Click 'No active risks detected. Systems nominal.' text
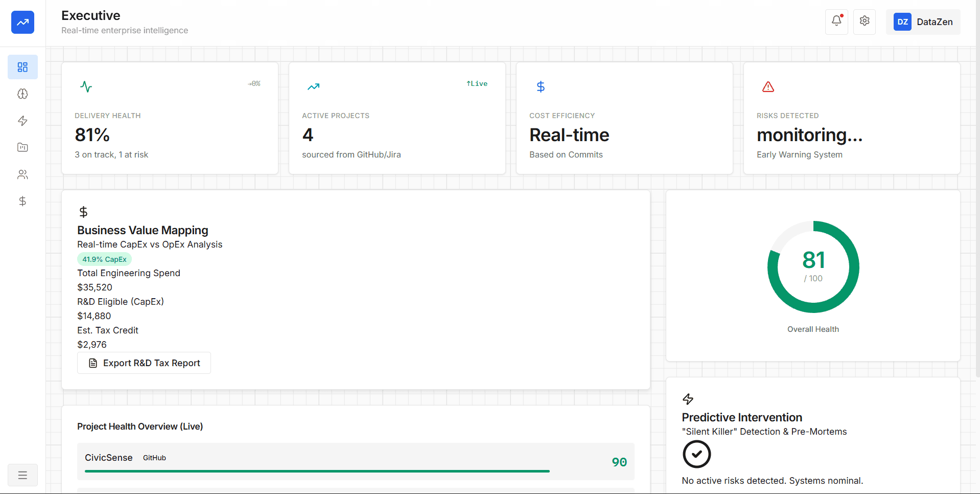Viewport: 980px width, 494px height. coord(773,481)
